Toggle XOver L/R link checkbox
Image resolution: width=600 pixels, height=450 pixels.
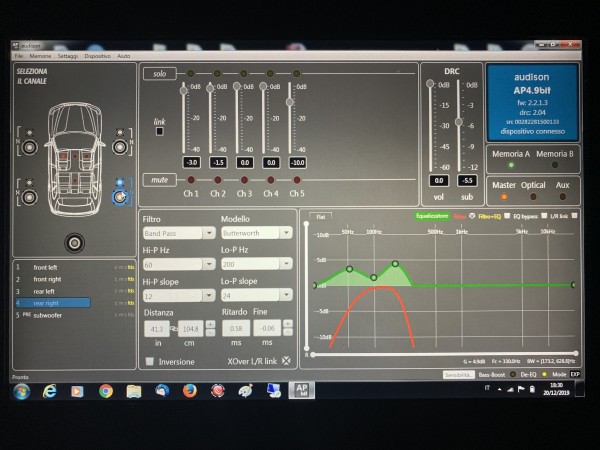point(286,360)
